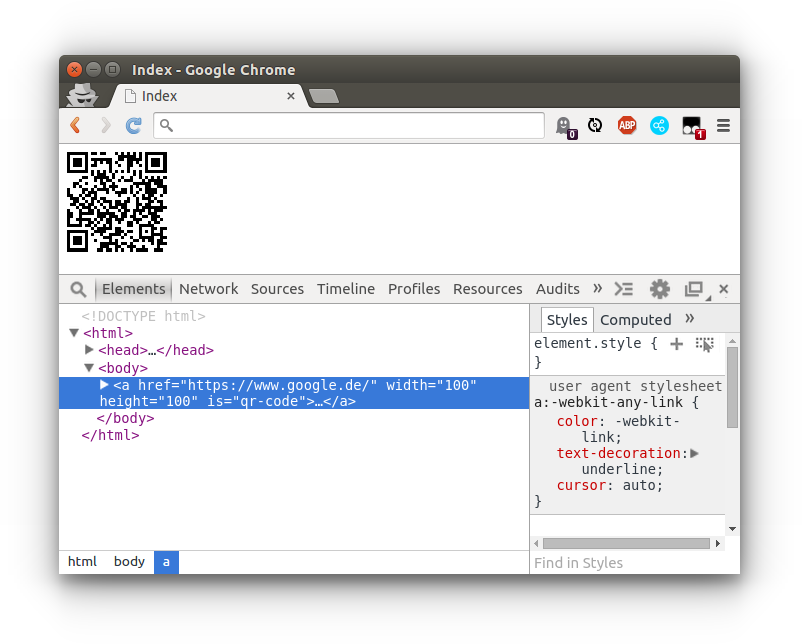This screenshot has width=802, height=644.
Task: Collapse the body node
Action: pyautogui.click(x=89, y=368)
